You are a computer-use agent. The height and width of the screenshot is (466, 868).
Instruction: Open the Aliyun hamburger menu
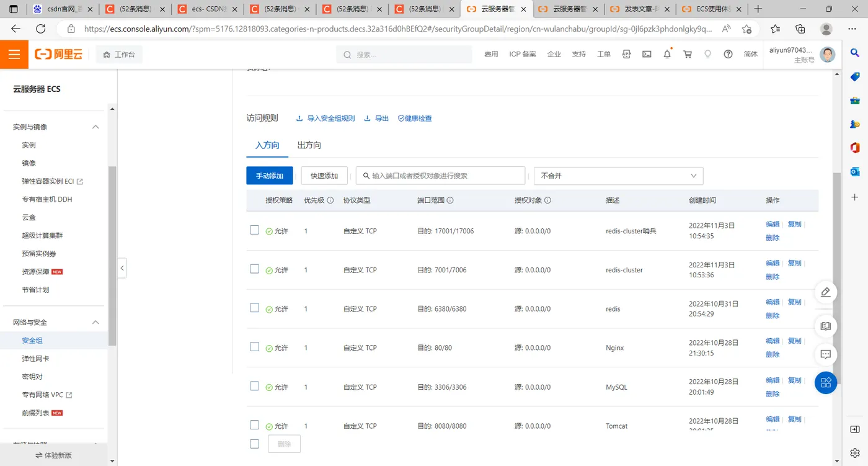click(x=14, y=55)
